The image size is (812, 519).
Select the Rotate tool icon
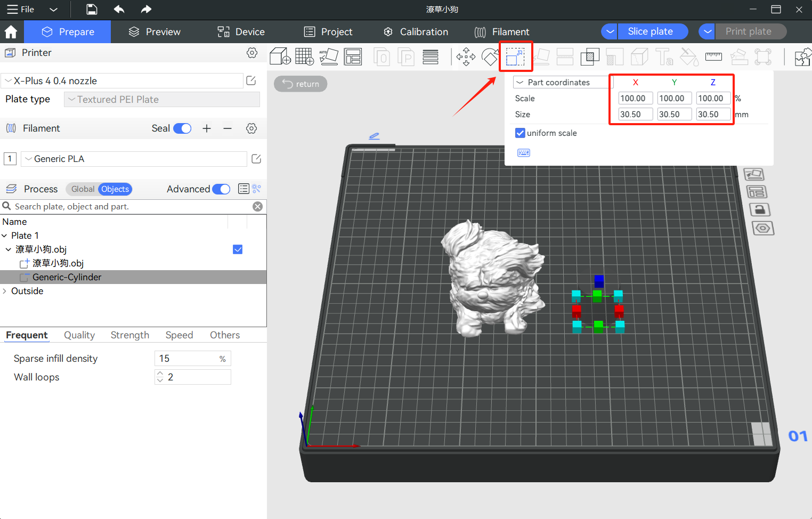point(490,56)
